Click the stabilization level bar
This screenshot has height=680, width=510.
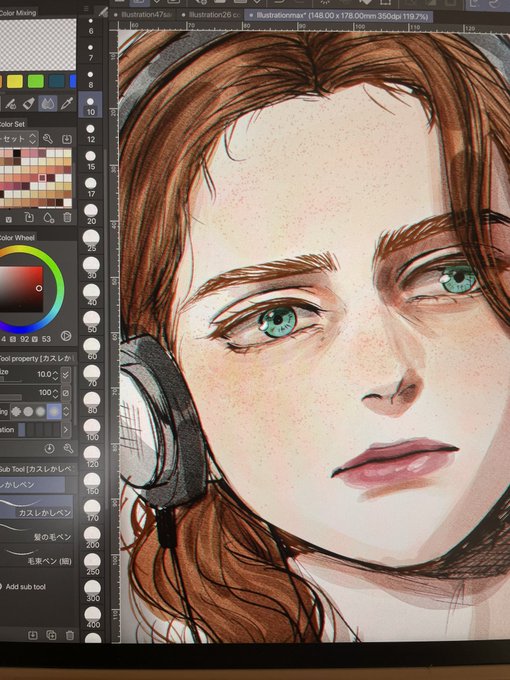click(x=39, y=430)
